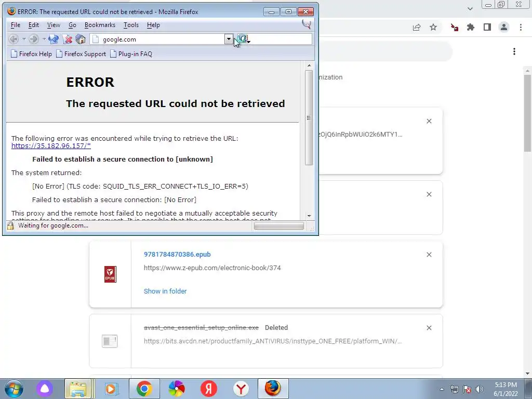Open the Back history dropdown arrow
Viewport: 532px width, 399px height.
pyautogui.click(x=24, y=39)
